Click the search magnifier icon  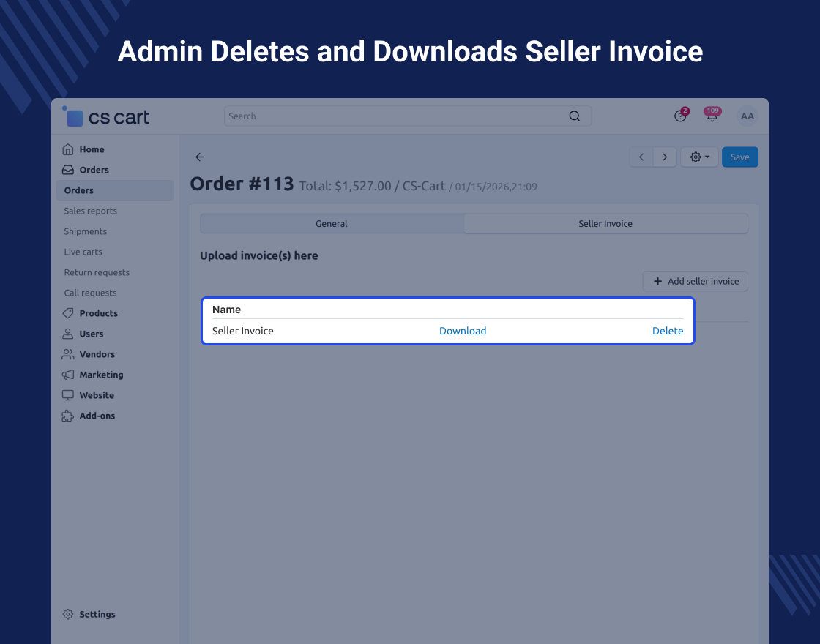click(575, 116)
